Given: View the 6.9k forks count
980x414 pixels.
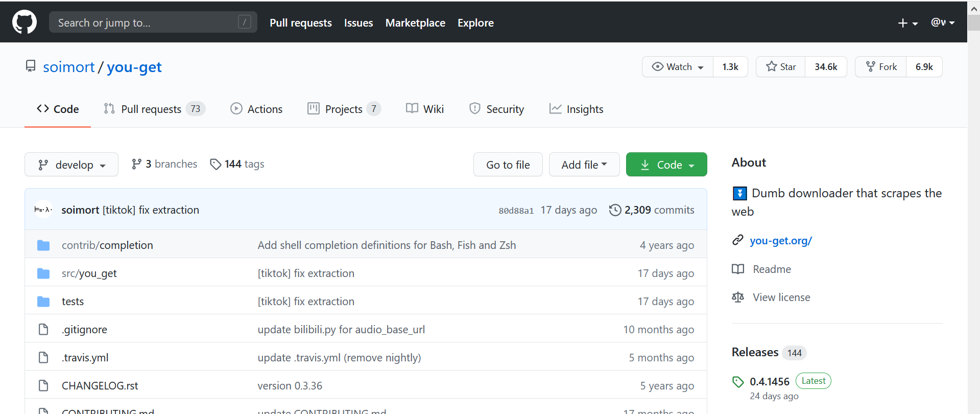Looking at the screenshot, I should tap(924, 67).
